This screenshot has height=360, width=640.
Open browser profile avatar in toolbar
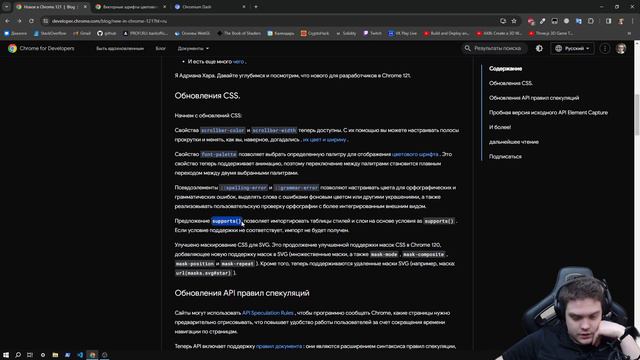pos(621,21)
